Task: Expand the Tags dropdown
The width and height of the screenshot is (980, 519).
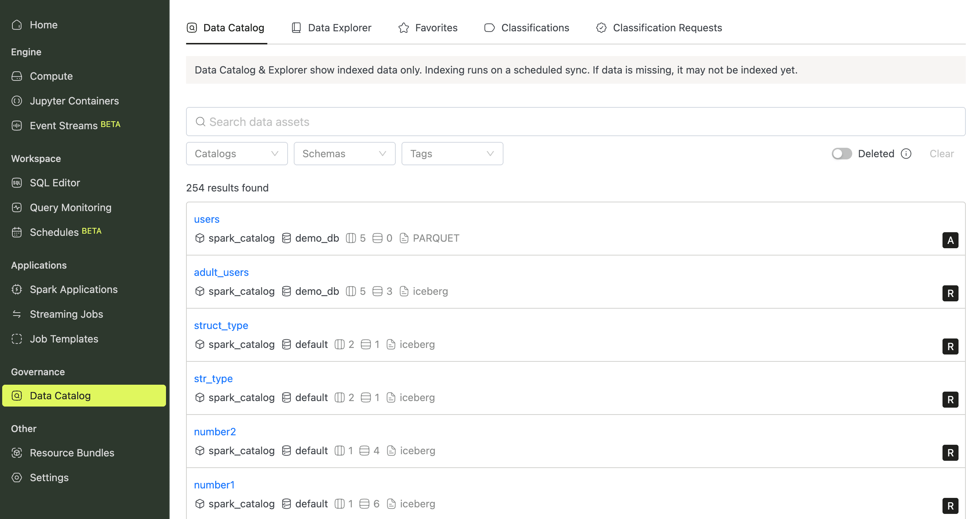Action: [x=452, y=154]
